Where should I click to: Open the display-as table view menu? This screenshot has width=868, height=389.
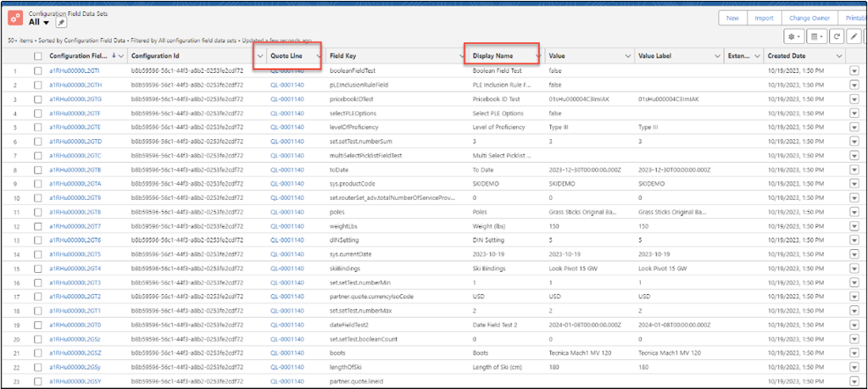pos(816,36)
